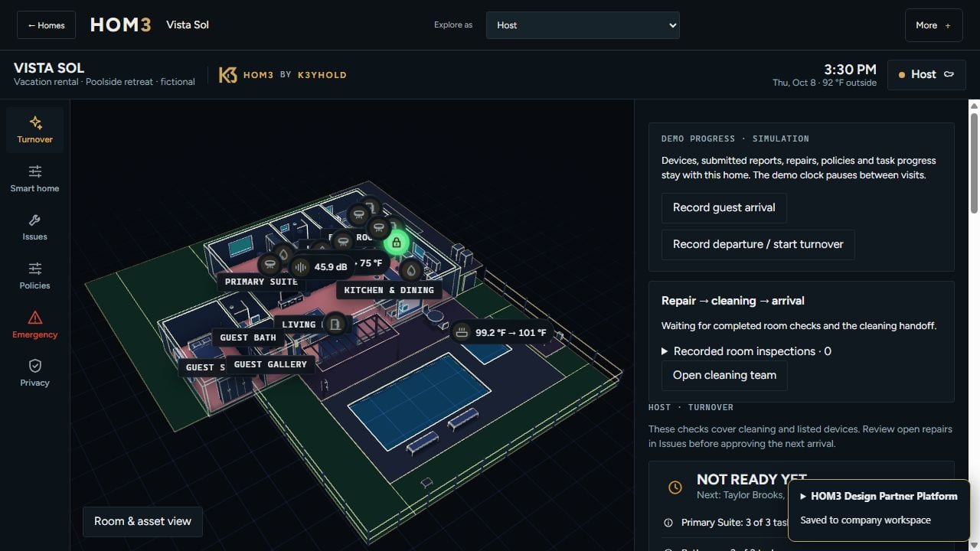Click the scrollbar down arrow
This screenshot has width=980, height=551.
coord(974,544)
